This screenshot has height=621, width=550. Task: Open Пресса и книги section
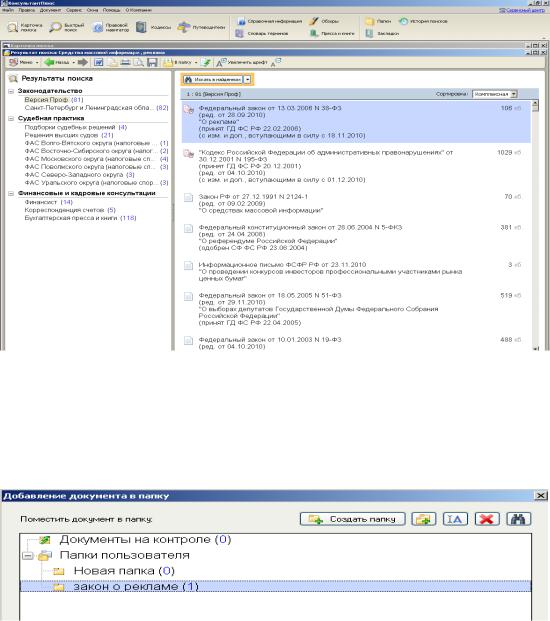coord(332,34)
